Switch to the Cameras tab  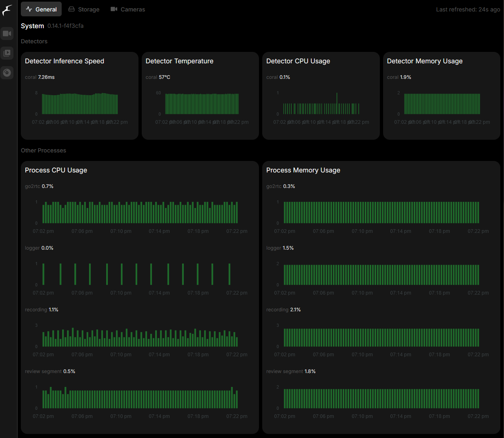point(128,9)
